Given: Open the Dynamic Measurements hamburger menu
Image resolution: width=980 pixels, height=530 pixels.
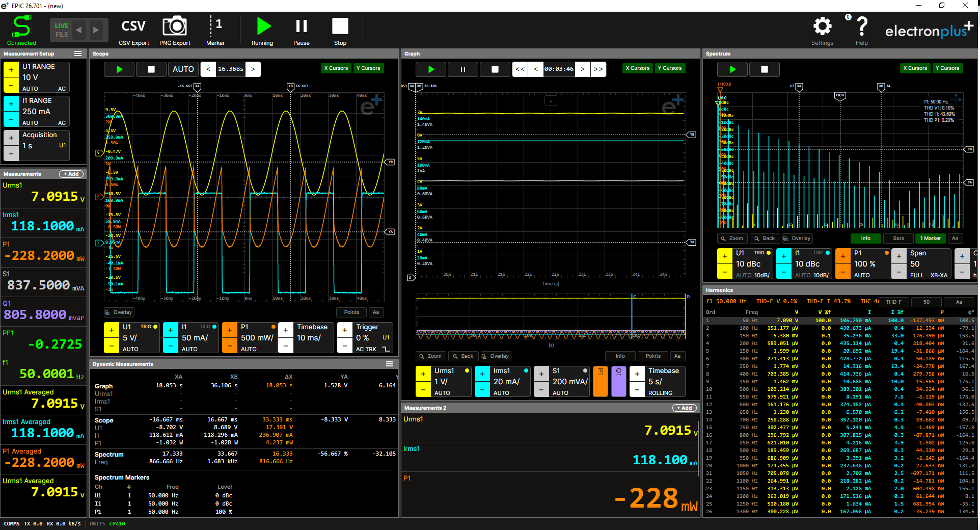Looking at the screenshot, I should click(x=390, y=364).
